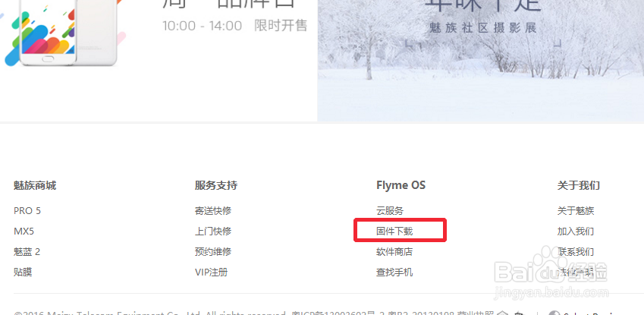Click the Flyme OS footer heading
The image size is (644, 315).
[401, 185]
